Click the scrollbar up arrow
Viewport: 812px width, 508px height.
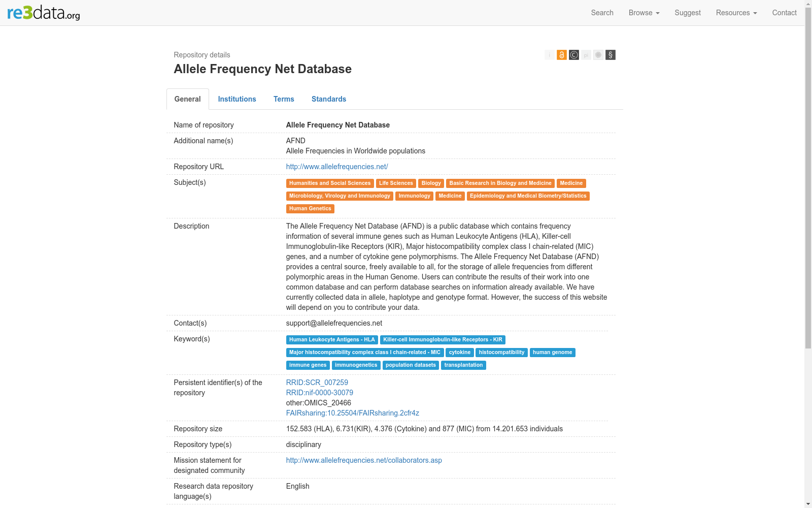808,4
